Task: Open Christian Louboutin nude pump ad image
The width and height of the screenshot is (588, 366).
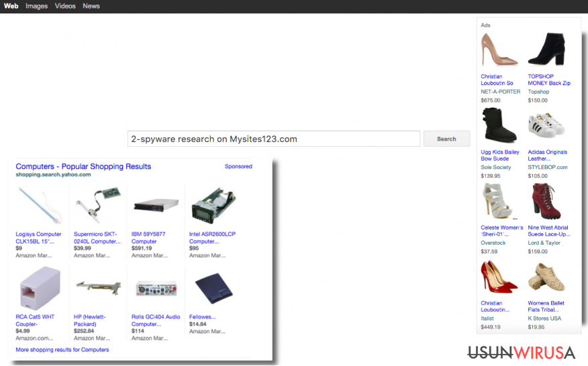Action: [x=499, y=50]
